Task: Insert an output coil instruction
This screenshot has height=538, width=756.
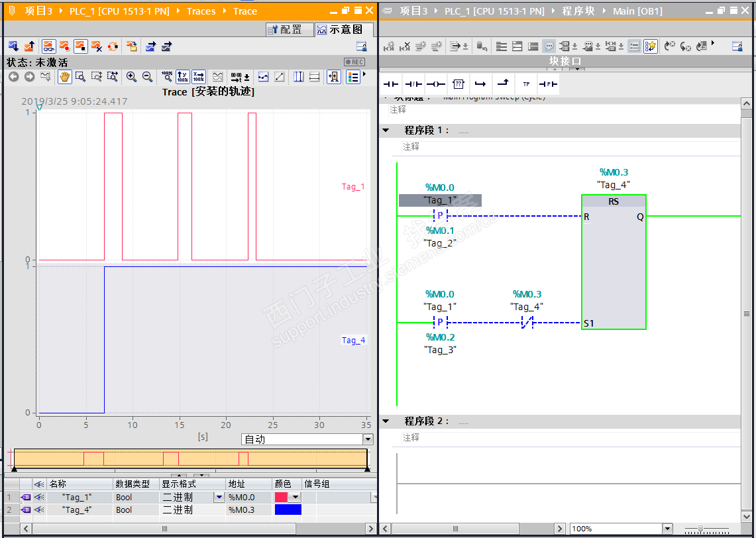Action: click(435, 84)
